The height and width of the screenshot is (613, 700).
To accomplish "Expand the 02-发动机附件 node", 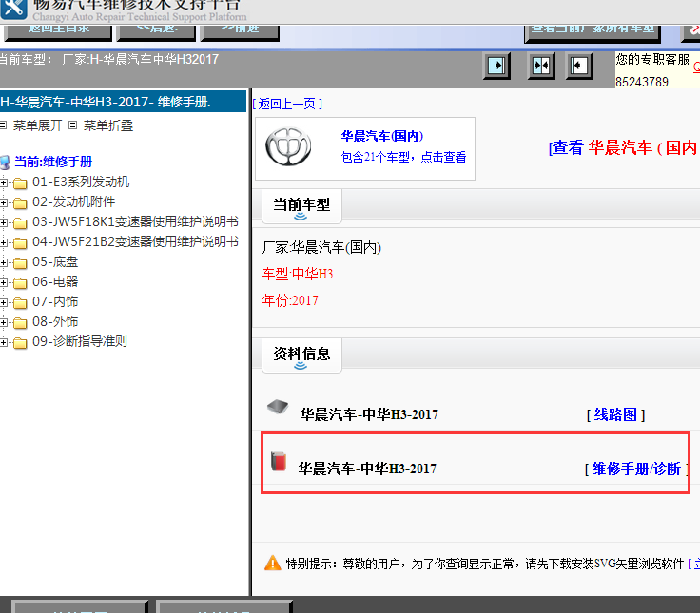I will pos(4,202).
